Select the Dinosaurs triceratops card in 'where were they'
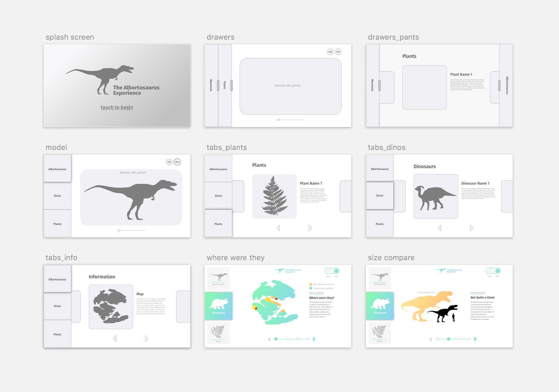Viewport: 559px width, 392px height. [218, 306]
